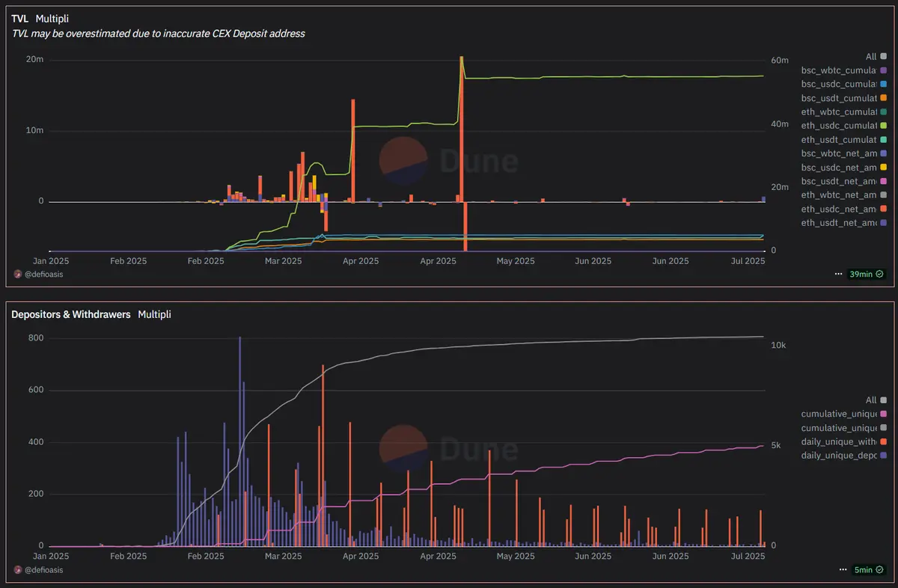The height and width of the screenshot is (588, 898).
Task: Open the TVL chart's three-dot options menu
Action: click(838, 275)
